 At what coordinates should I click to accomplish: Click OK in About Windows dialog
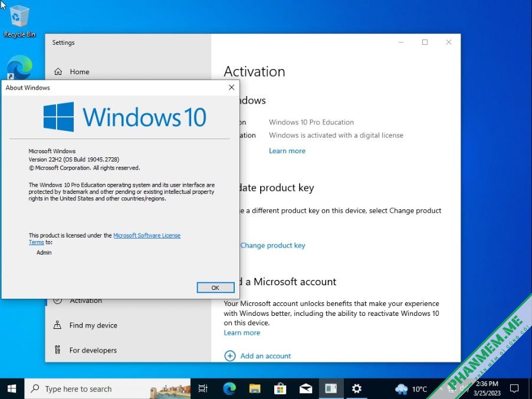coord(215,288)
